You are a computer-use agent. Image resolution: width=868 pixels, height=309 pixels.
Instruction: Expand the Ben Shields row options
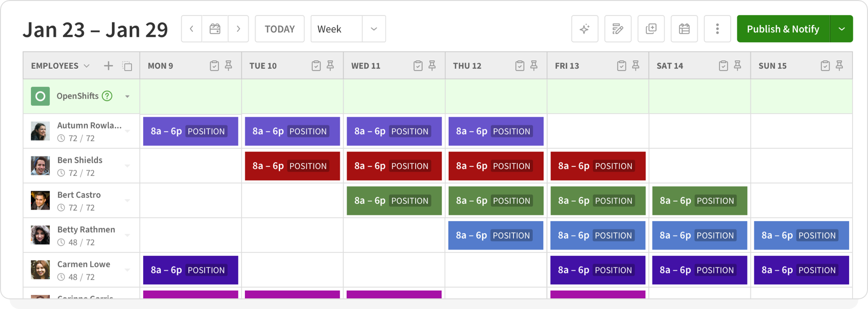tap(127, 166)
